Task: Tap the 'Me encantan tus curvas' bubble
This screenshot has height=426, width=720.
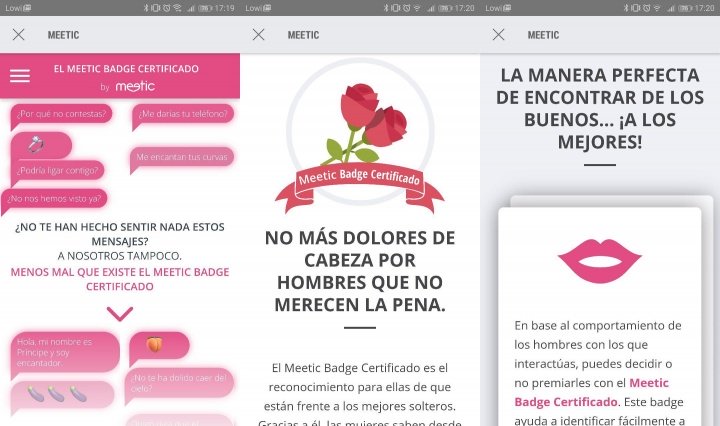Action: (182, 157)
